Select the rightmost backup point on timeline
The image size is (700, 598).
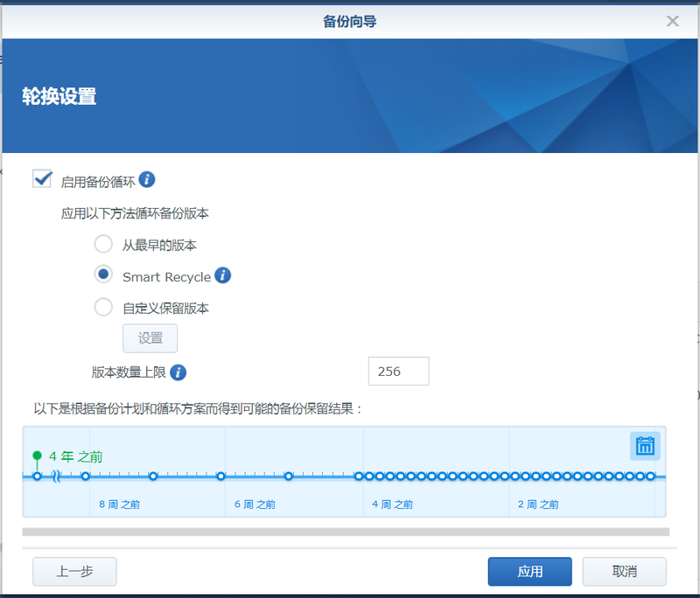point(650,476)
